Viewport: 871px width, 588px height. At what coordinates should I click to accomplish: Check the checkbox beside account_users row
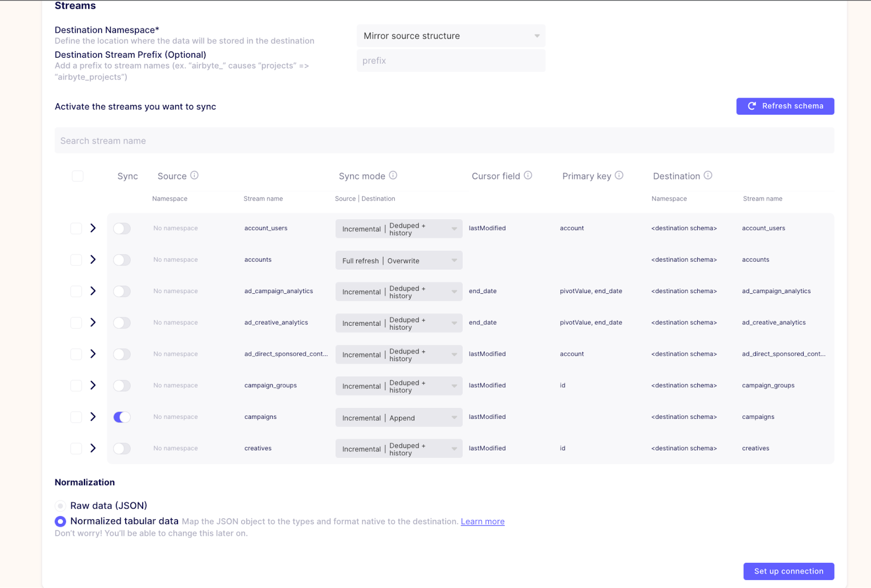76,228
